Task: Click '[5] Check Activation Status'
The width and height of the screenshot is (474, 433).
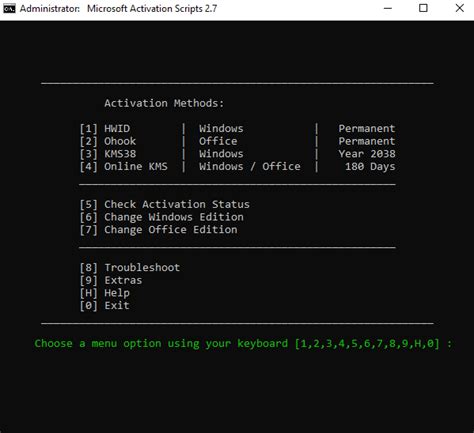Action: pos(164,204)
